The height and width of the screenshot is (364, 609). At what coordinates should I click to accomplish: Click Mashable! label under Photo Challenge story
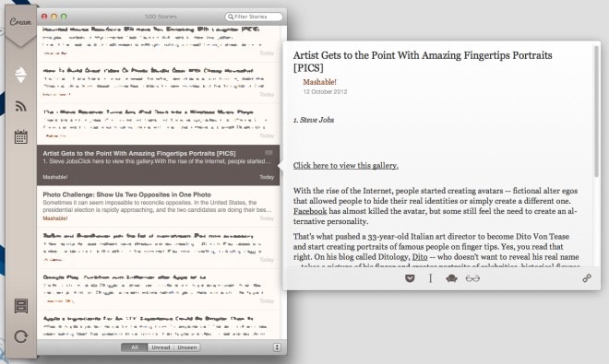click(55, 218)
